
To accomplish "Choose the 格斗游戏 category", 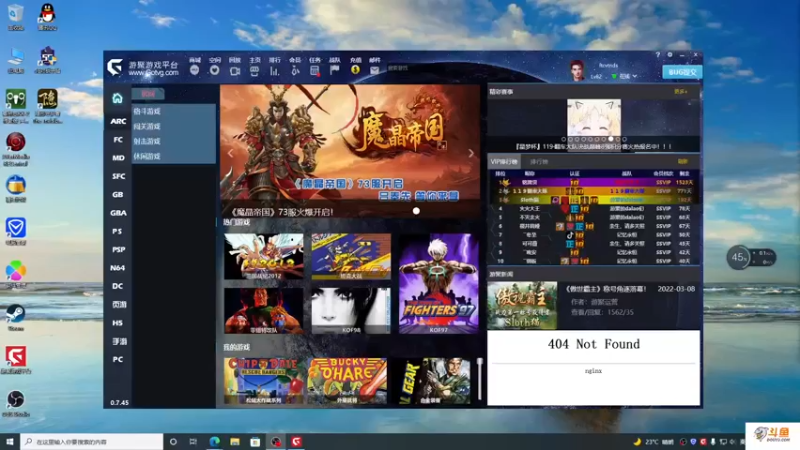I will (x=147, y=111).
